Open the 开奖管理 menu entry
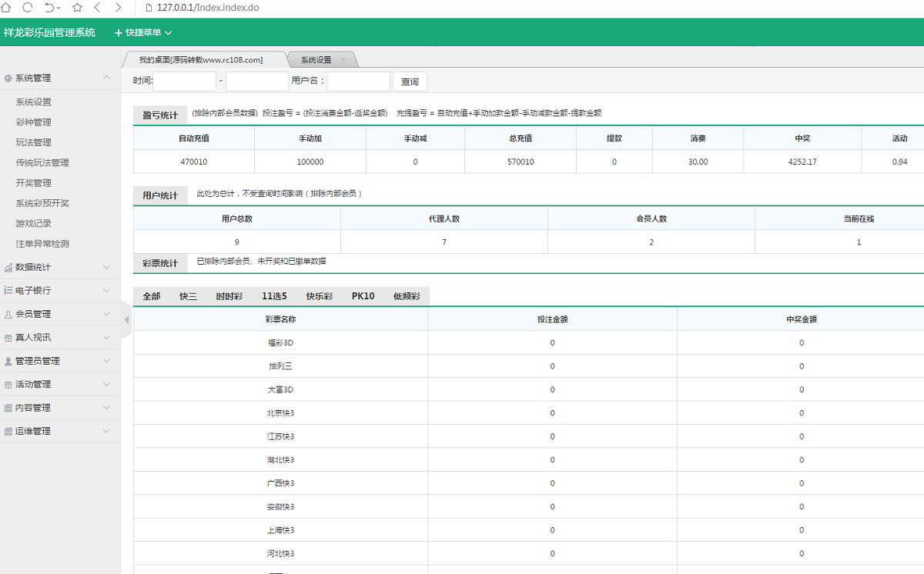Screen dimensions: 924x574 [32, 183]
